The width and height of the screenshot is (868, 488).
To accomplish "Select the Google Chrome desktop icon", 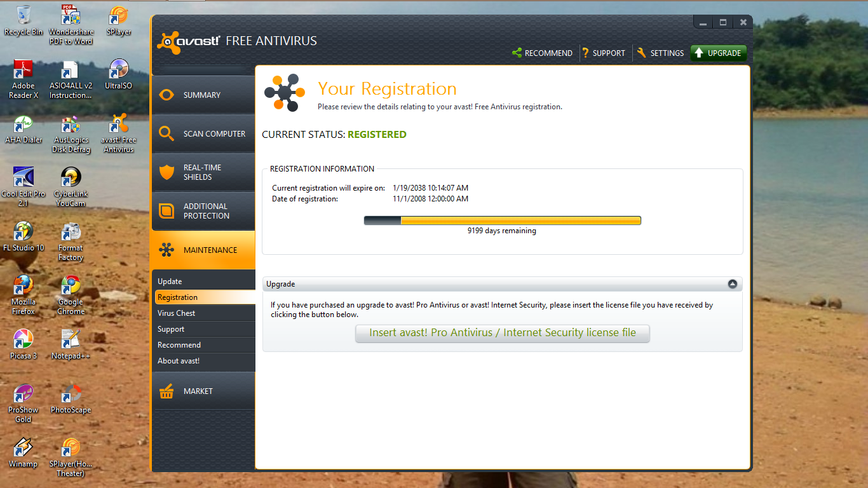I will 71,295.
